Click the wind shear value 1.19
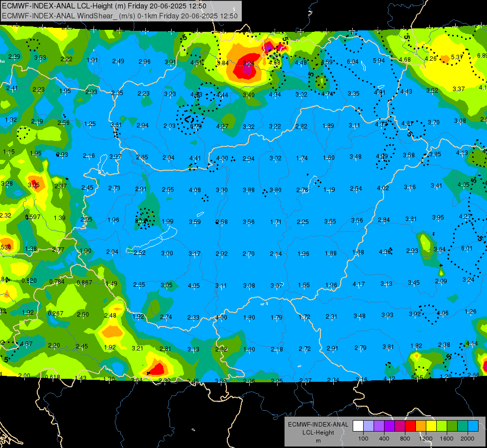 pos(329,189)
